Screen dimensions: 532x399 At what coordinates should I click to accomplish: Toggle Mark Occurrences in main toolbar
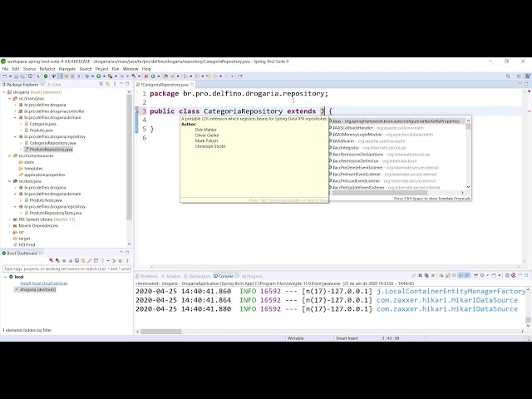tap(60, 76)
